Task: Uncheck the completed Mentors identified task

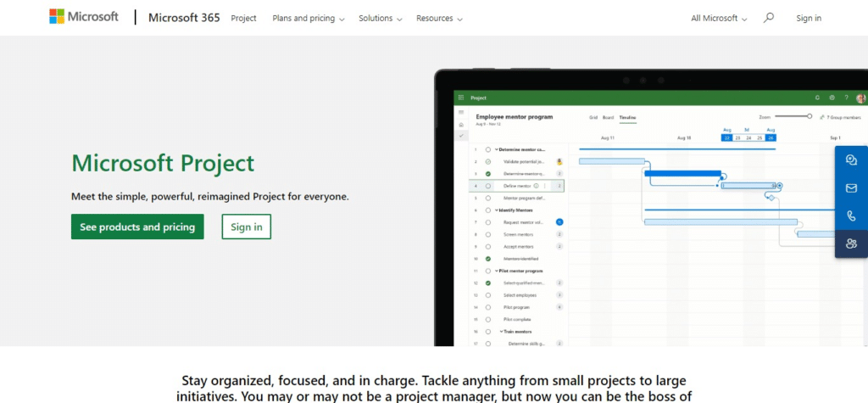Action: click(488, 259)
